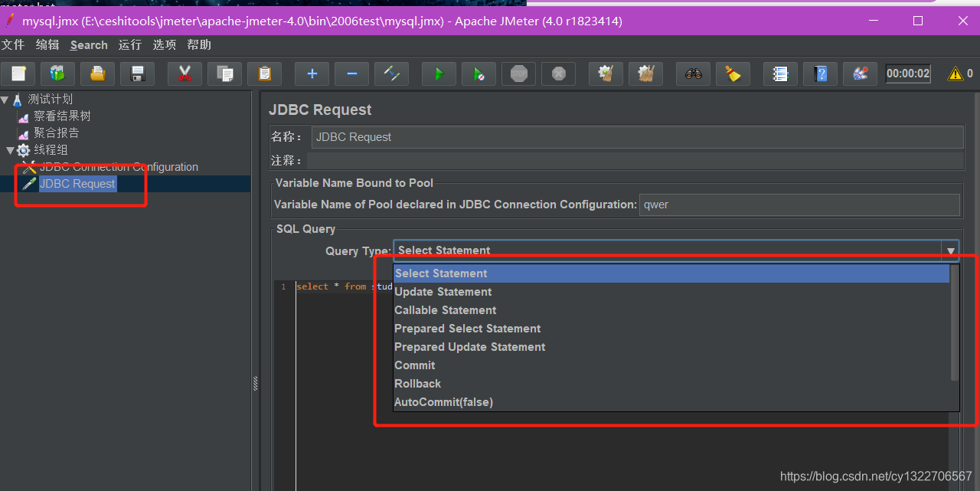Click the JDBC Request panel heading
Screen dimensions: 980x491
click(x=320, y=110)
